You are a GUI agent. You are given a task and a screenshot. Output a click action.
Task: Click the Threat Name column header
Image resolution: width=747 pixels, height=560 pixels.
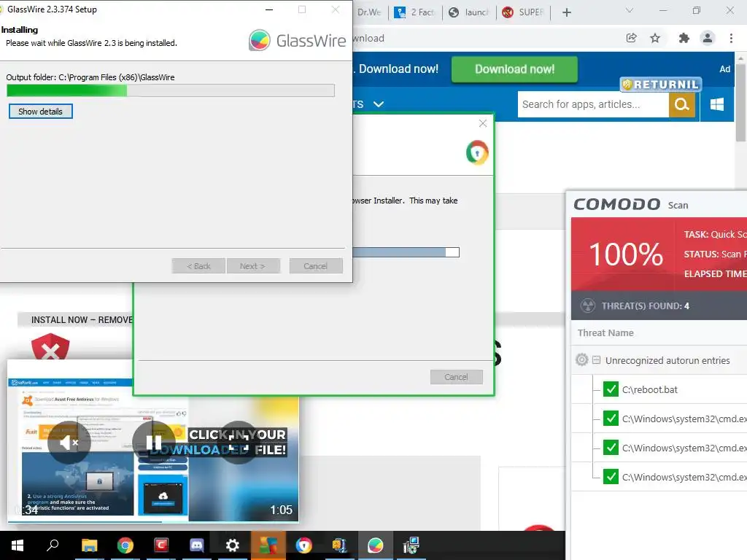click(605, 332)
